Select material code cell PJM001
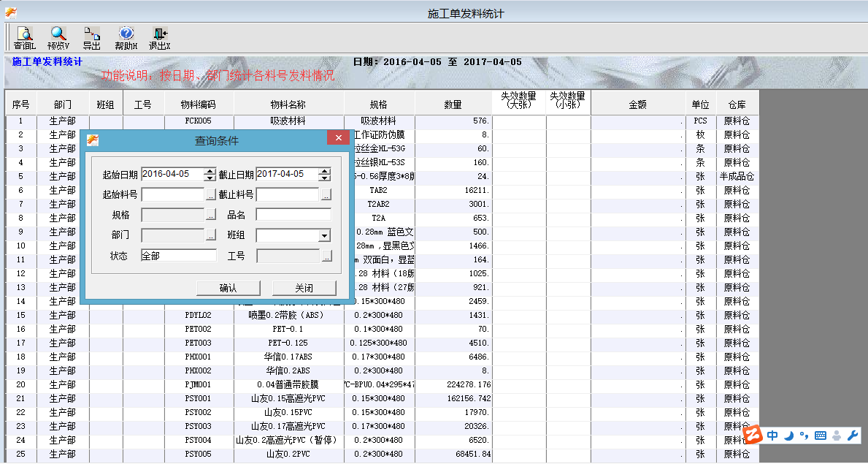 (x=199, y=384)
